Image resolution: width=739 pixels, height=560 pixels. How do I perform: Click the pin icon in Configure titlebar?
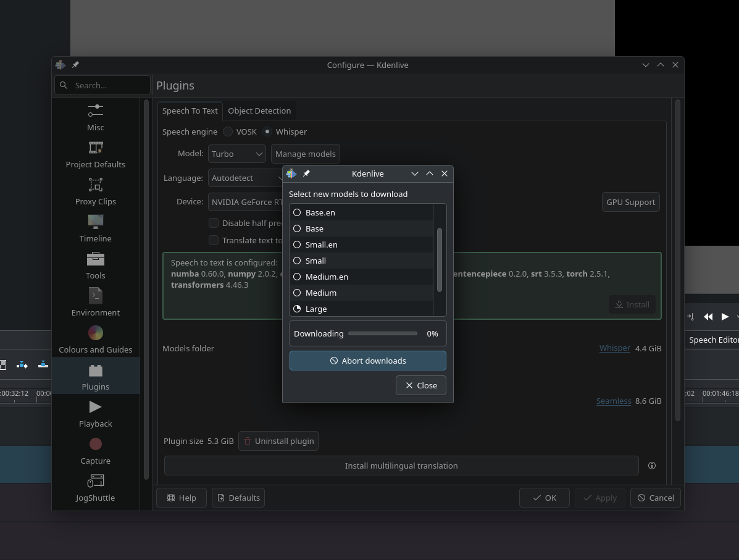75,65
